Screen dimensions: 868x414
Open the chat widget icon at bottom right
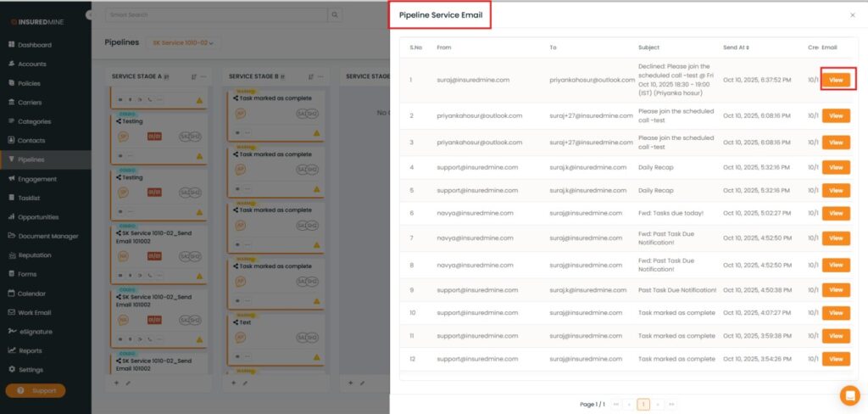click(849, 394)
